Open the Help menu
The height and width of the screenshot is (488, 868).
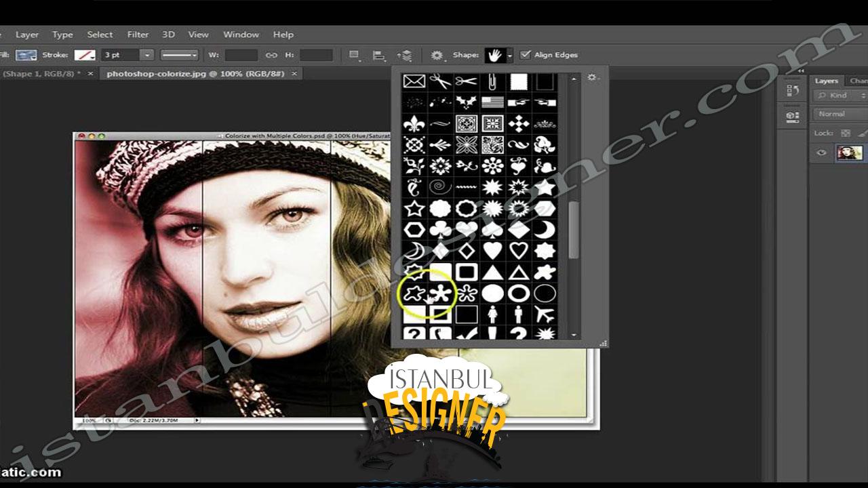283,35
